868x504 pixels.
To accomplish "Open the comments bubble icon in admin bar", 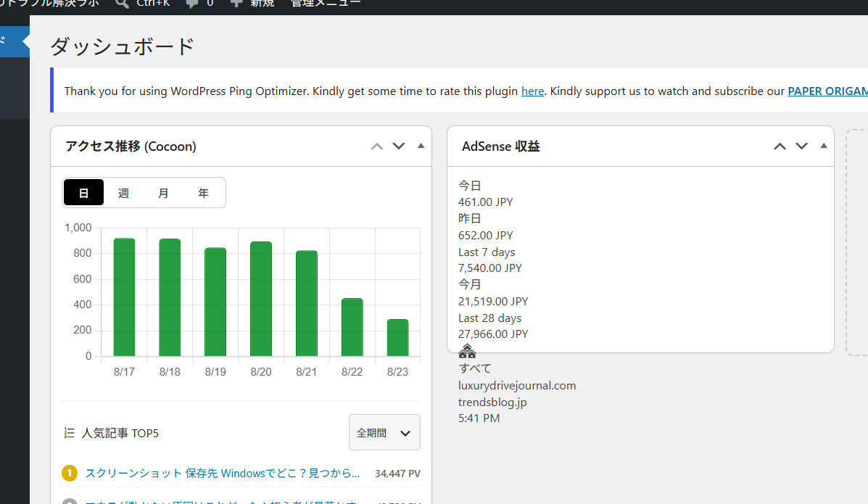I will [x=191, y=4].
